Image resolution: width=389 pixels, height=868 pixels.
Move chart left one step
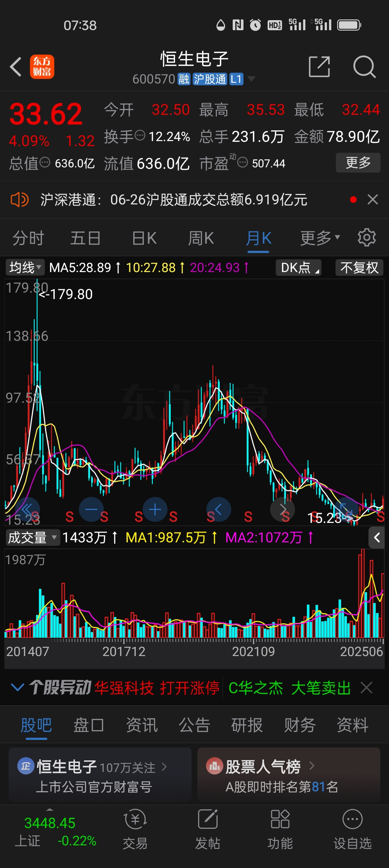coord(219,510)
